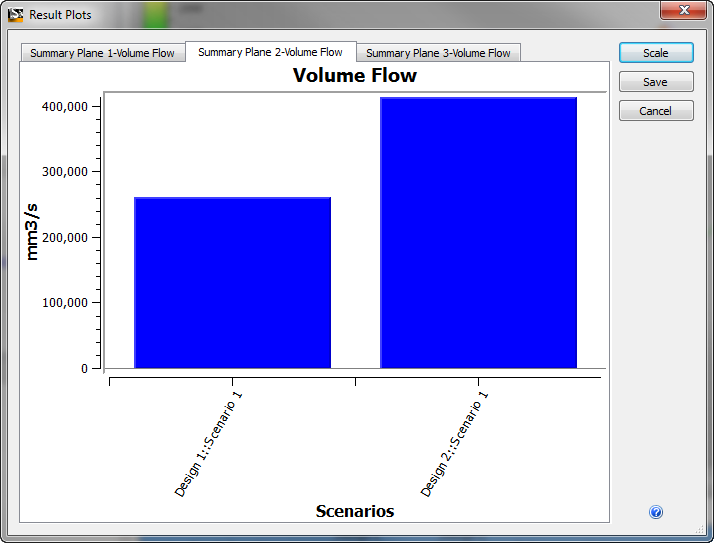Click the Save button
714x543 pixels.
pyautogui.click(x=656, y=82)
